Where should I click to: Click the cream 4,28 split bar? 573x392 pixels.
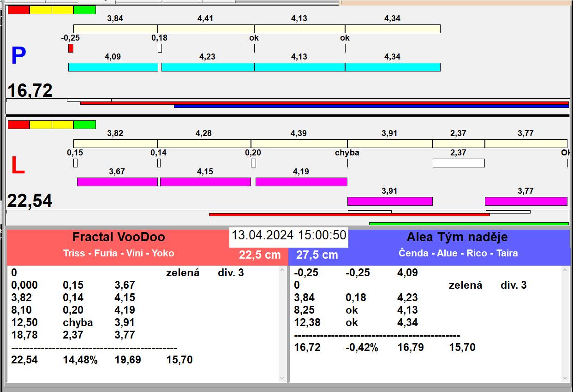pyautogui.click(x=204, y=143)
